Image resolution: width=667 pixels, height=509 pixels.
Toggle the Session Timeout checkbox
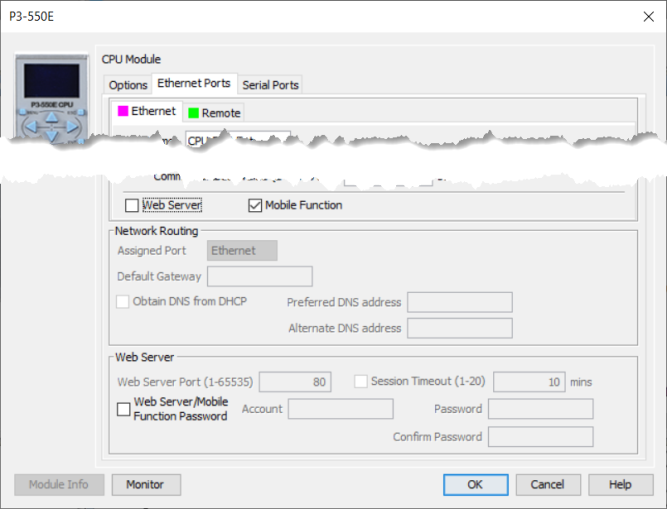pyautogui.click(x=362, y=381)
